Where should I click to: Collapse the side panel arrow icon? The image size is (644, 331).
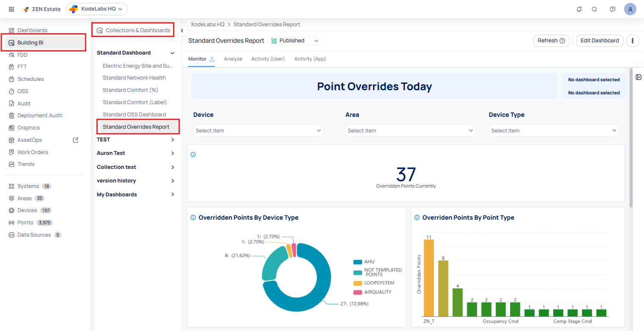pyautogui.click(x=182, y=30)
